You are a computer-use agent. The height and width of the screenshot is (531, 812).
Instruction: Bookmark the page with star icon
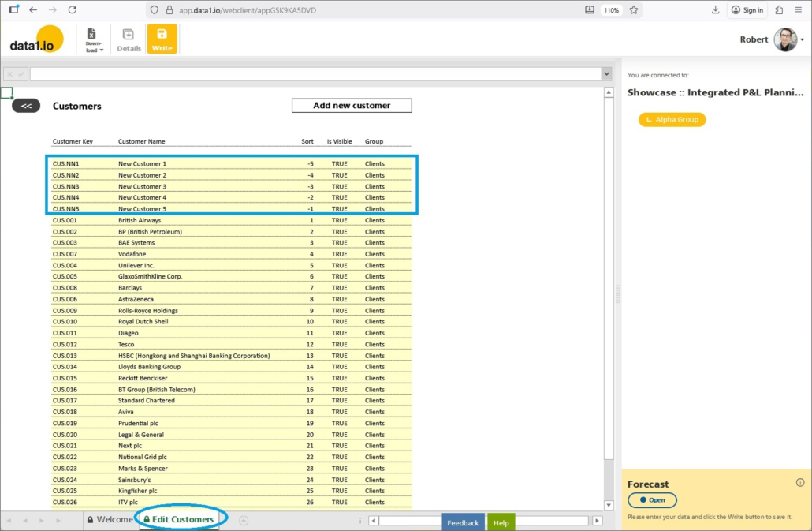pyautogui.click(x=633, y=10)
